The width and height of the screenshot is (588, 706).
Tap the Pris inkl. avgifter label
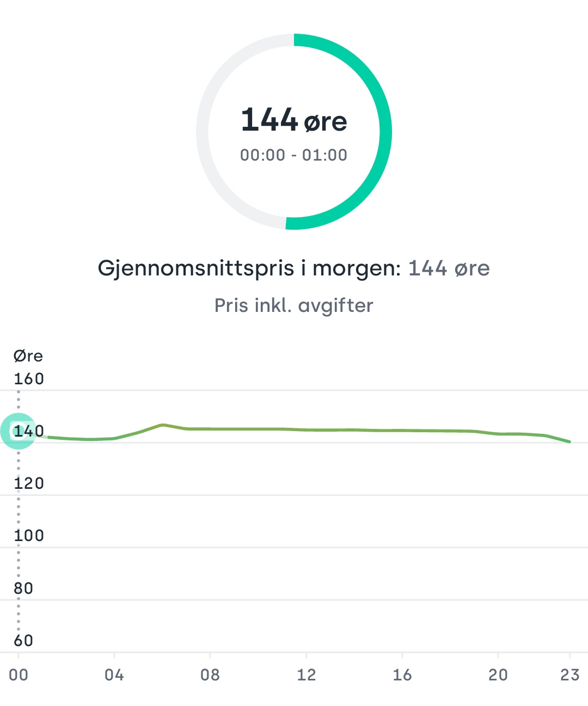pos(294,305)
